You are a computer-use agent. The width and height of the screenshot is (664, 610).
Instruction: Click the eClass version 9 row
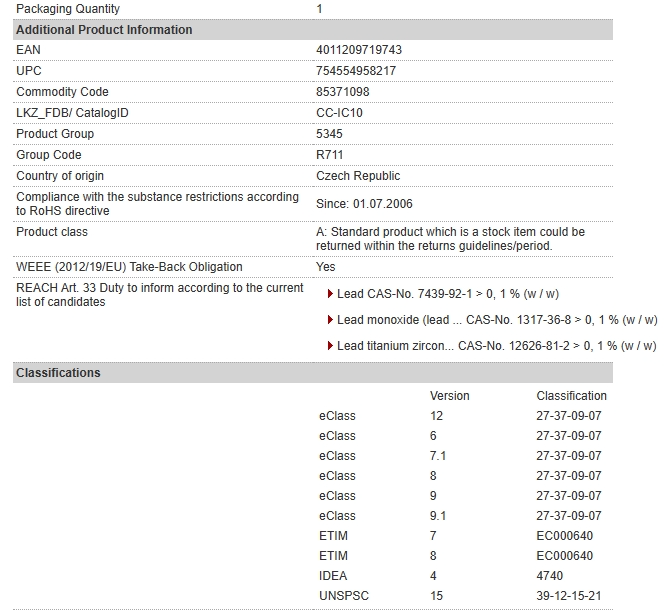[x=460, y=496]
